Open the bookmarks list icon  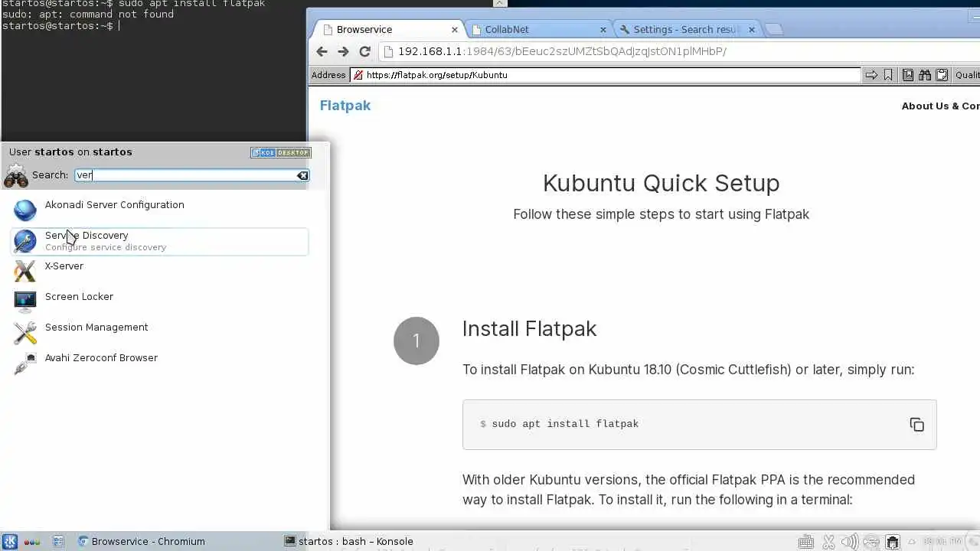[908, 75]
